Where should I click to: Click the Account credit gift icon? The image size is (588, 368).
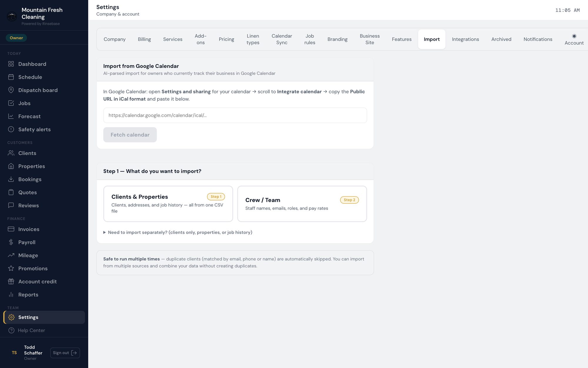(11, 281)
